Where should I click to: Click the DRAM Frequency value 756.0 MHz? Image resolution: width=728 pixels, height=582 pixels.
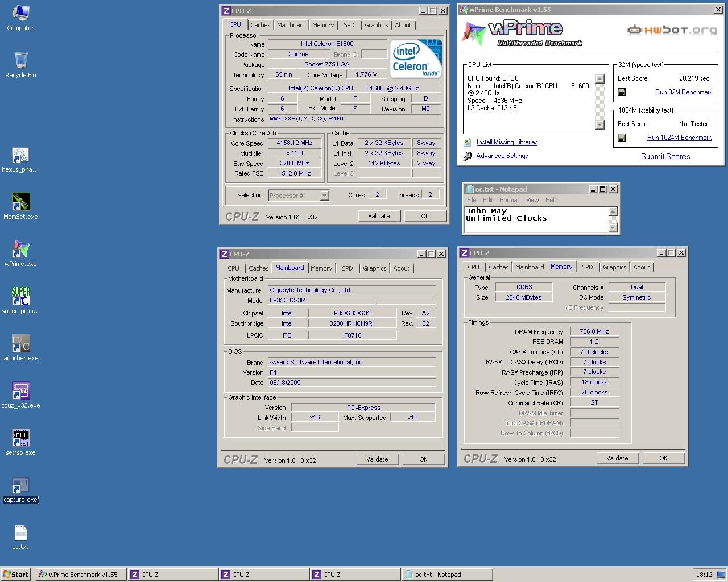pyautogui.click(x=594, y=331)
